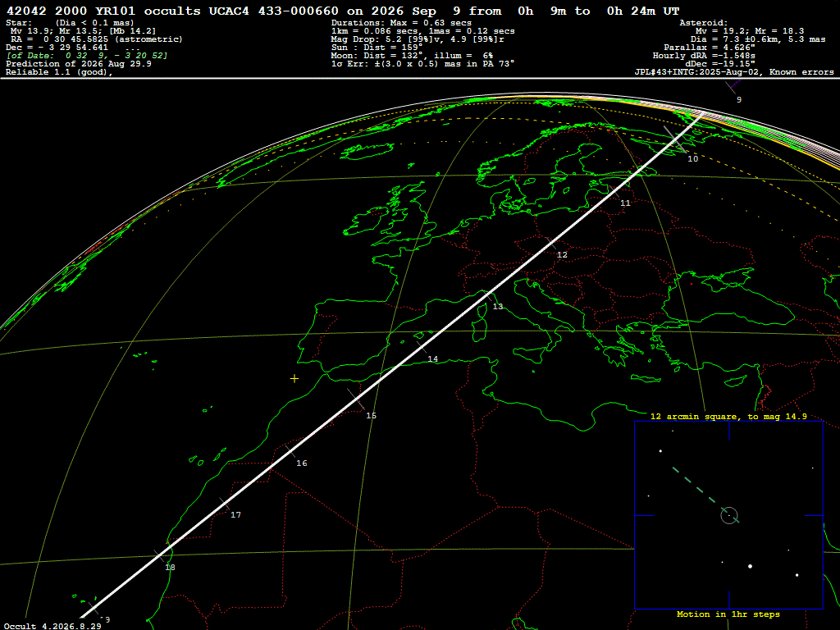
Task: Select the minute 16 marker label
Action: tap(302, 463)
